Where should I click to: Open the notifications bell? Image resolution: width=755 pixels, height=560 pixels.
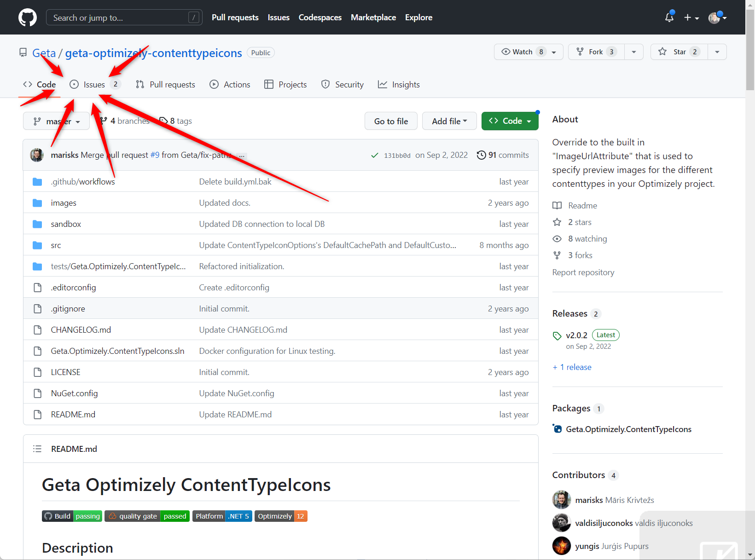click(669, 17)
